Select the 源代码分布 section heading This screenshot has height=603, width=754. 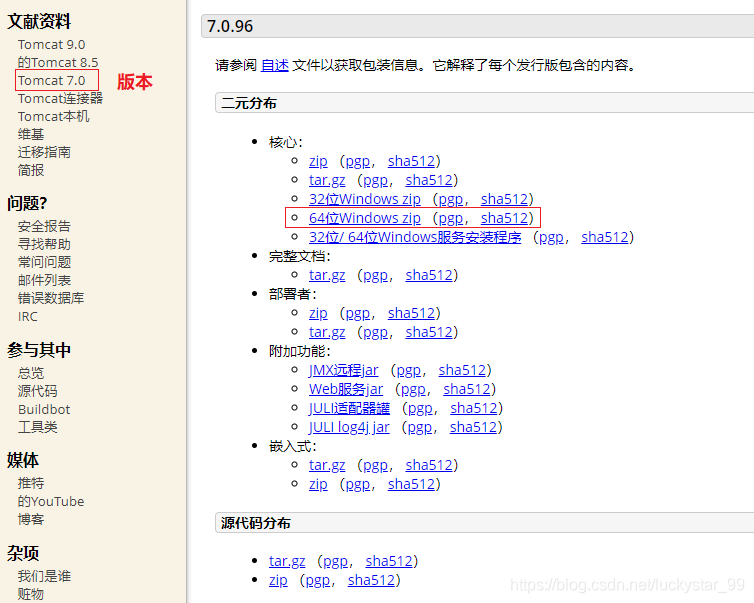click(x=255, y=523)
